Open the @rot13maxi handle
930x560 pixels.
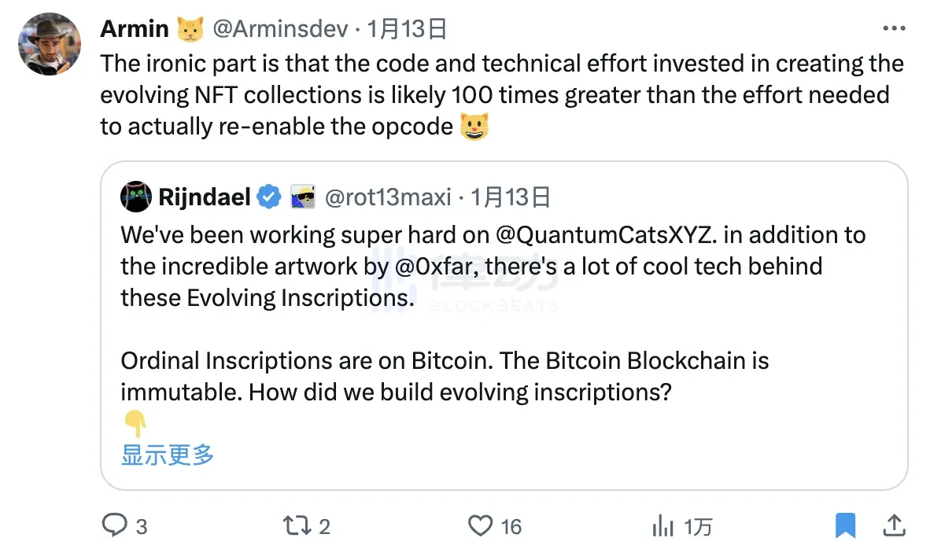[387, 197]
